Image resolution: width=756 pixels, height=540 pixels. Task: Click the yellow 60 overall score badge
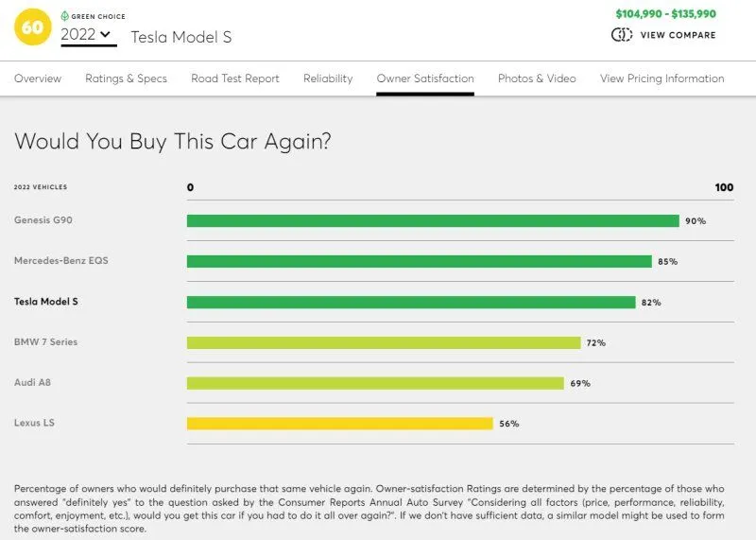[33, 26]
